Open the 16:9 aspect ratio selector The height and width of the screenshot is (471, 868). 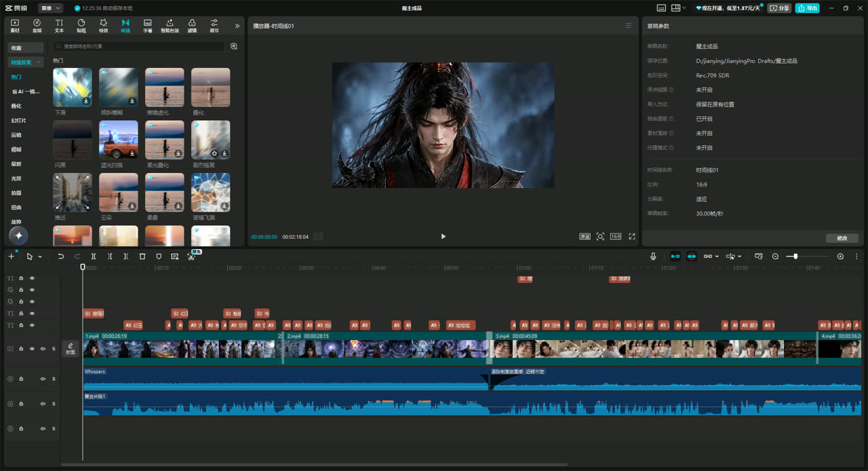pyautogui.click(x=616, y=236)
